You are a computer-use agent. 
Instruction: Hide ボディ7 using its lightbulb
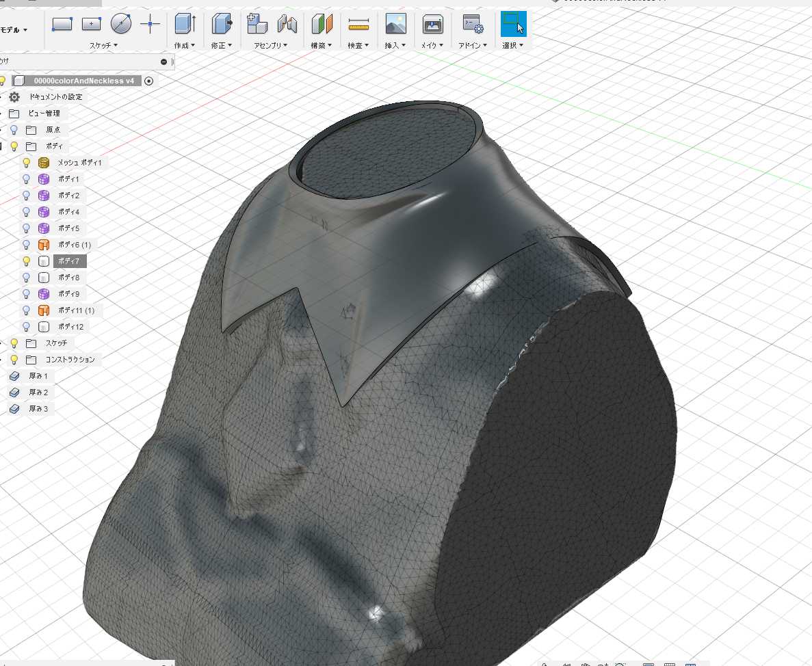[27, 261]
